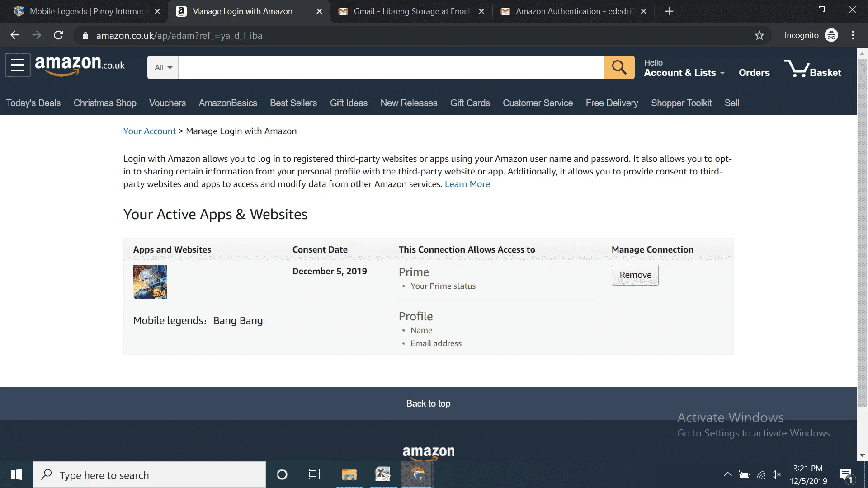868x488 pixels.
Task: Open Excel from the taskbar
Action: click(x=383, y=474)
